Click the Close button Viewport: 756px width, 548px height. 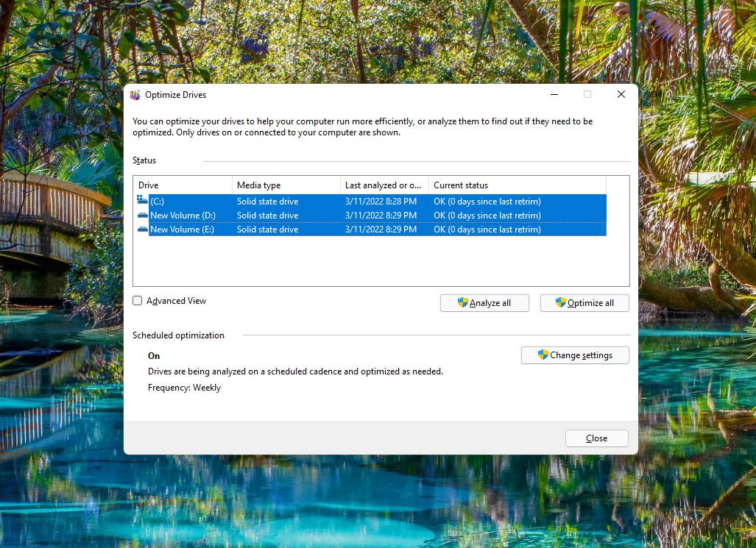click(x=596, y=438)
